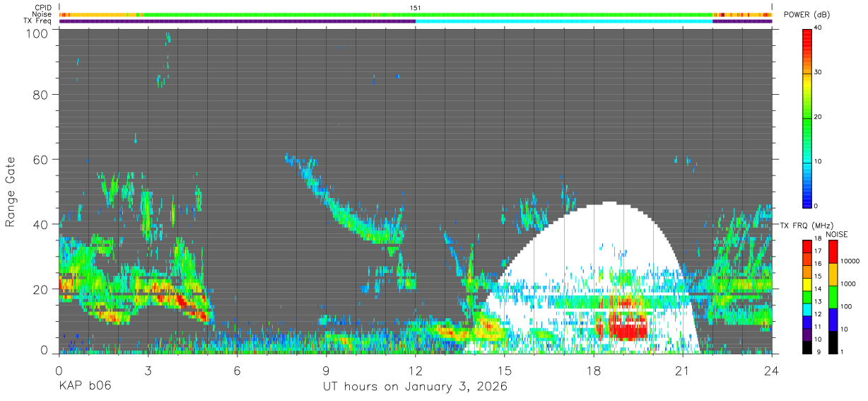Click the Range Gate axis title

pyautogui.click(x=11, y=192)
